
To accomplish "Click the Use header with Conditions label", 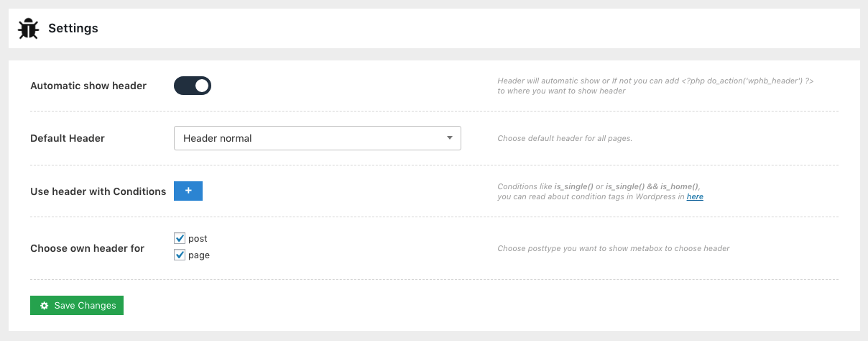I will [x=98, y=191].
